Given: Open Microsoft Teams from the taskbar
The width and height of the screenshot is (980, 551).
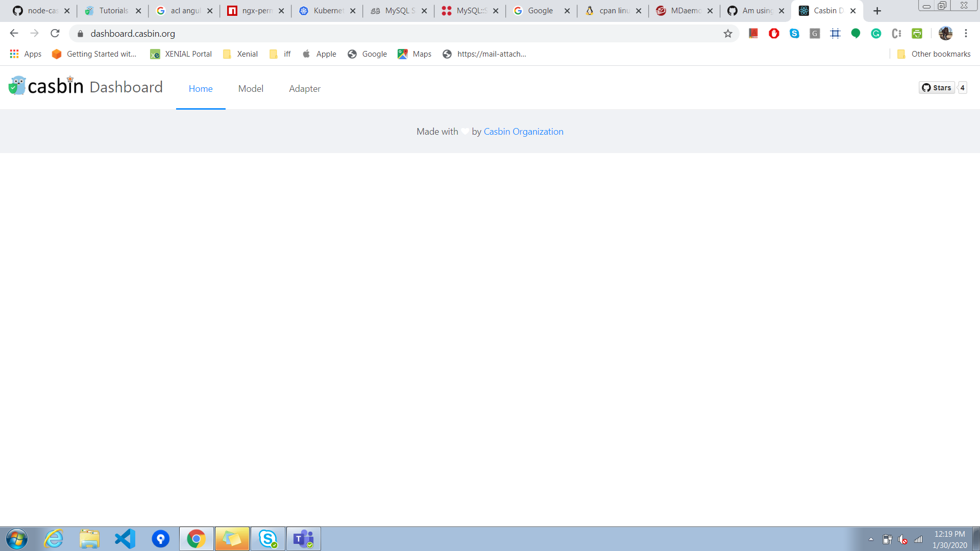Looking at the screenshot, I should 304,538.
